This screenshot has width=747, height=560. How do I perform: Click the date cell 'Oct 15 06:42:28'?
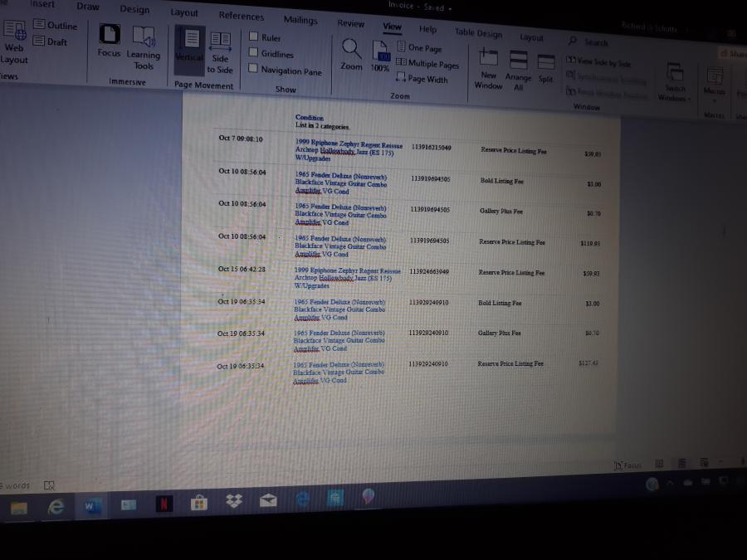click(242, 269)
